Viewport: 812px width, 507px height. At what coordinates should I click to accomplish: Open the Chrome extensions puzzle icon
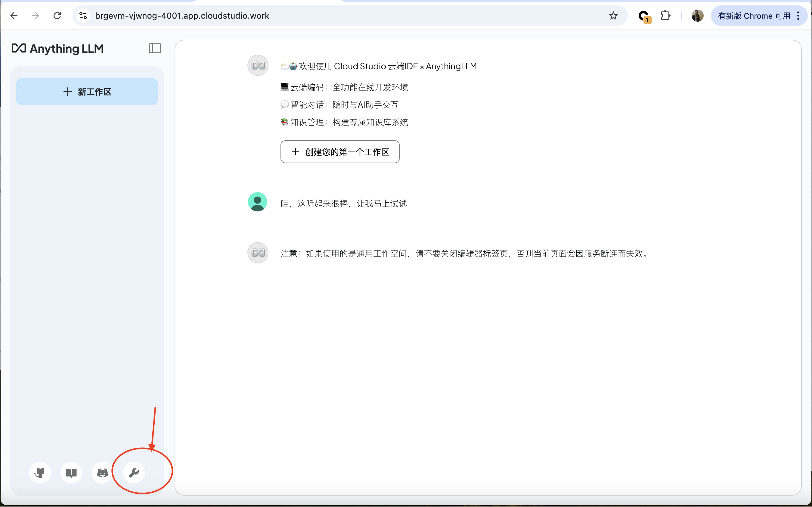coord(665,16)
